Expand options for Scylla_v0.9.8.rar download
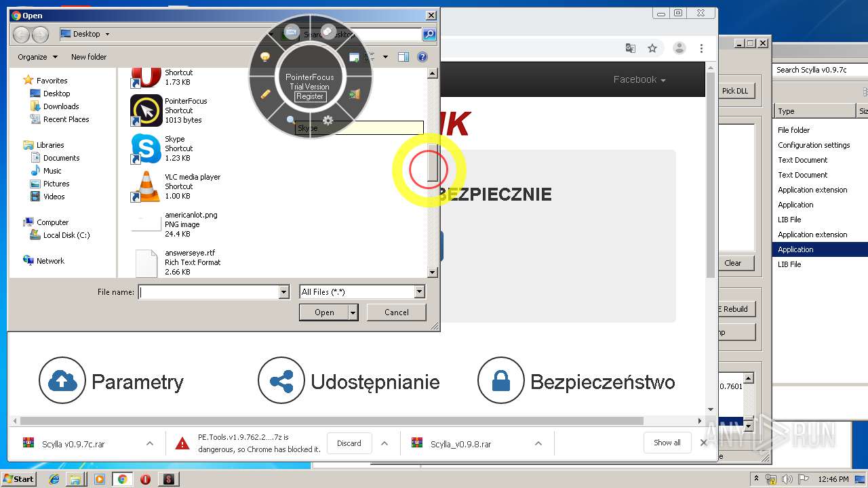 coord(538,443)
